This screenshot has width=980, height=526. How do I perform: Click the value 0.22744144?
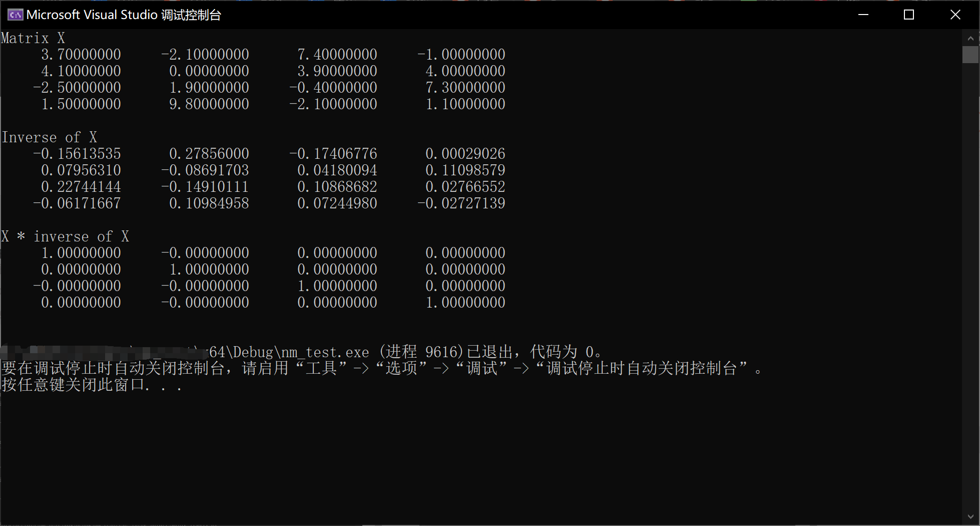pyautogui.click(x=81, y=187)
